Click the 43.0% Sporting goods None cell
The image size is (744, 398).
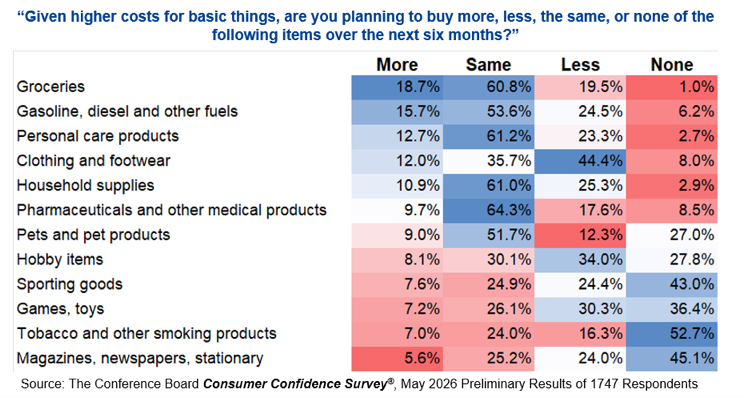tap(672, 285)
